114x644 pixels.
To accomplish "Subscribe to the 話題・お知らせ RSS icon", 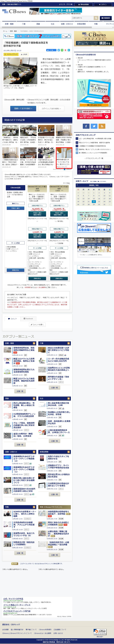I will (x=34, y=452).
